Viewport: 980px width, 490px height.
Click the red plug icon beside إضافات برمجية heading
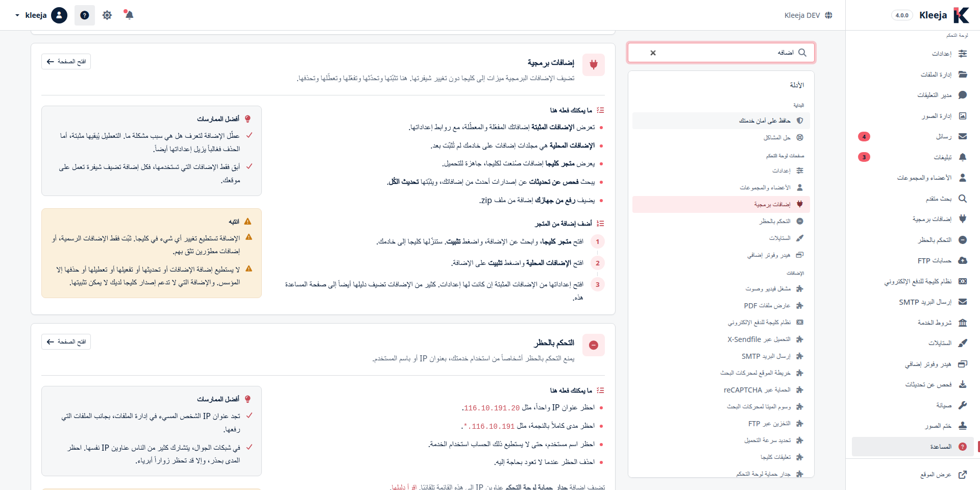click(594, 65)
